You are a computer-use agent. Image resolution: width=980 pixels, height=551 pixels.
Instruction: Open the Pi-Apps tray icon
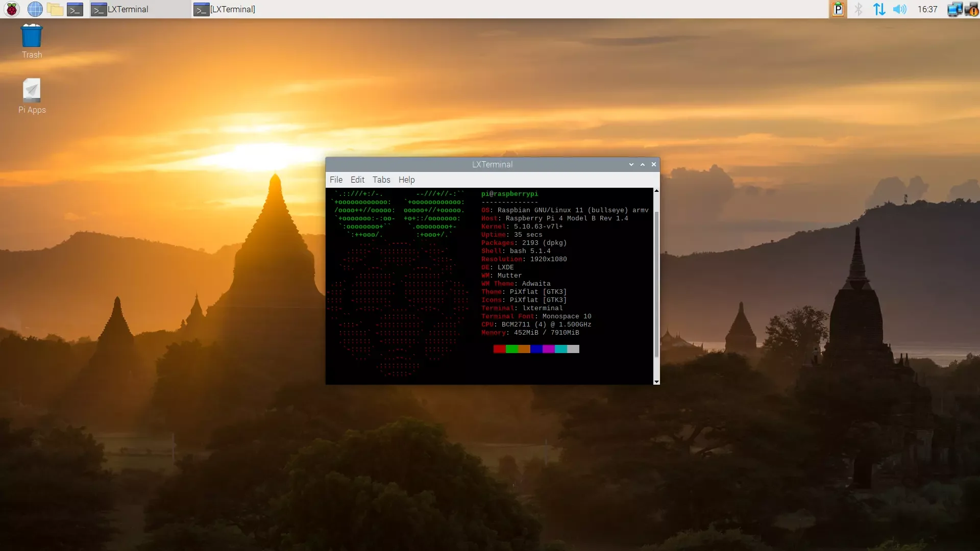click(838, 9)
